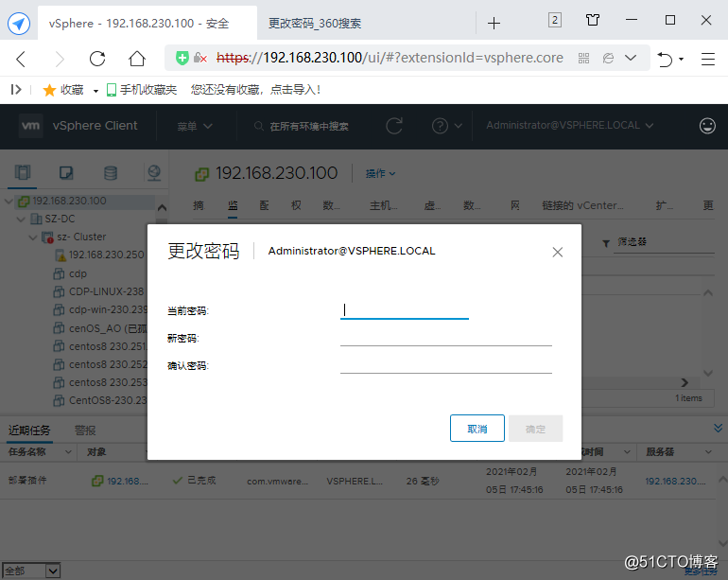Click the 点击导入 bookmark import text
Screen dimensions: 728x580
(x=294, y=90)
